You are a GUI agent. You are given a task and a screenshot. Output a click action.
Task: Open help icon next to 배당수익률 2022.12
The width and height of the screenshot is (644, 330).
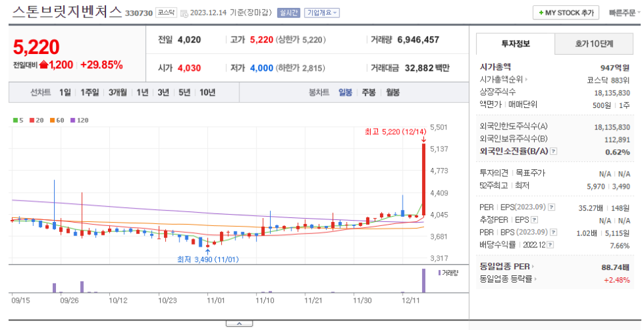(551, 245)
